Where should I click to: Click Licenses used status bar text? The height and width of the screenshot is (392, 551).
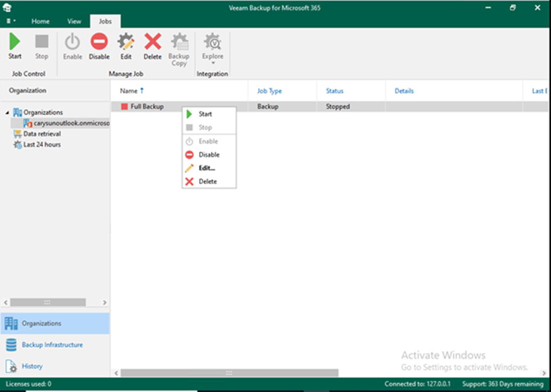(x=29, y=384)
